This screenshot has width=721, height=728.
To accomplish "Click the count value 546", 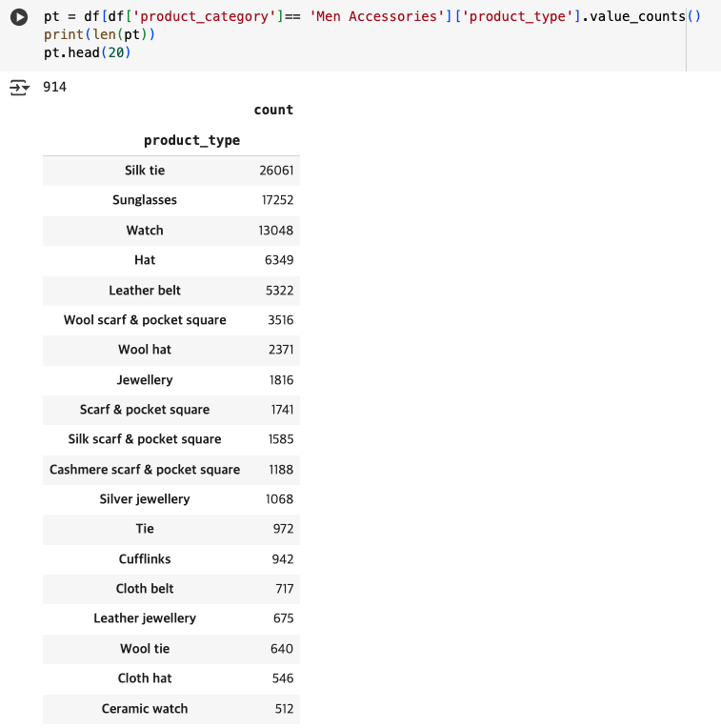I will [283, 678].
